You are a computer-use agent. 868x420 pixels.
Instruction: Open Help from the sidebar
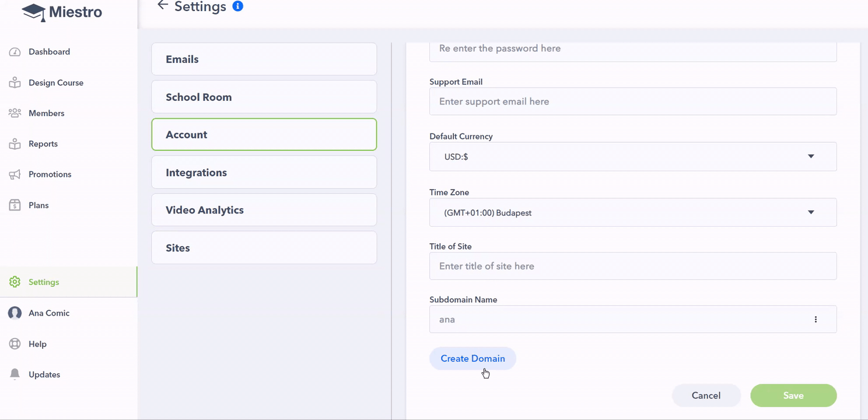click(37, 344)
